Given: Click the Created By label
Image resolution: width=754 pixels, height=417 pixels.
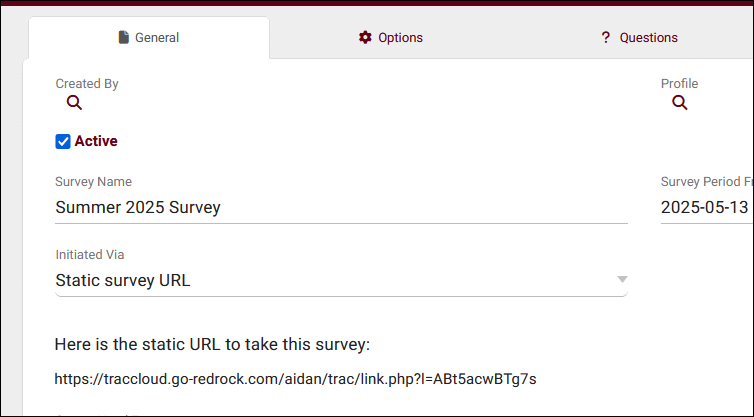Looking at the screenshot, I should [87, 84].
